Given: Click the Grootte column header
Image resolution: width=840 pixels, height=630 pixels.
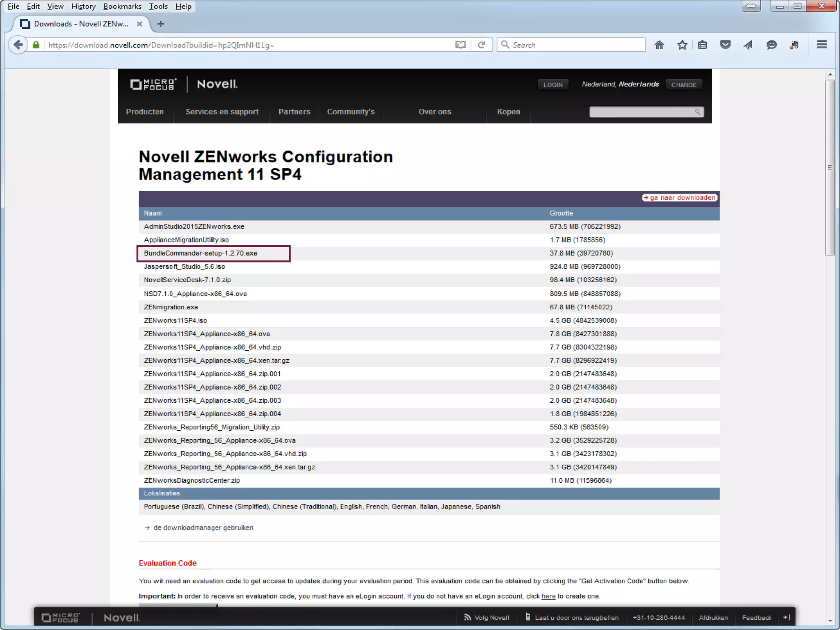Looking at the screenshot, I should coord(561,213).
